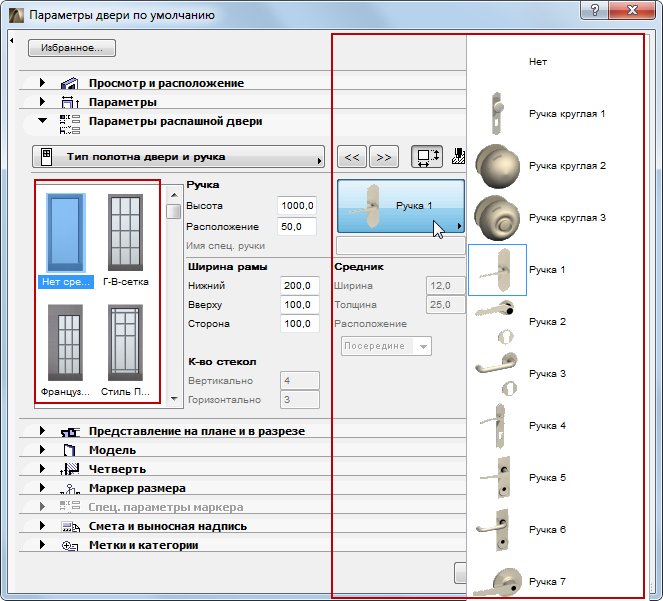Select the Нет сре... door leaf thumbnail
663x601 pixels.
(66, 241)
